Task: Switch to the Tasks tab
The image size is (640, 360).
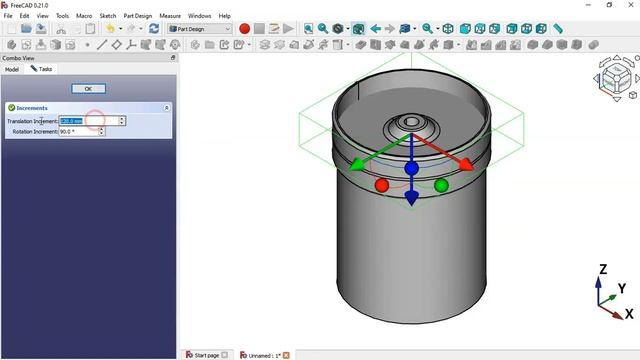Action: 41,69
